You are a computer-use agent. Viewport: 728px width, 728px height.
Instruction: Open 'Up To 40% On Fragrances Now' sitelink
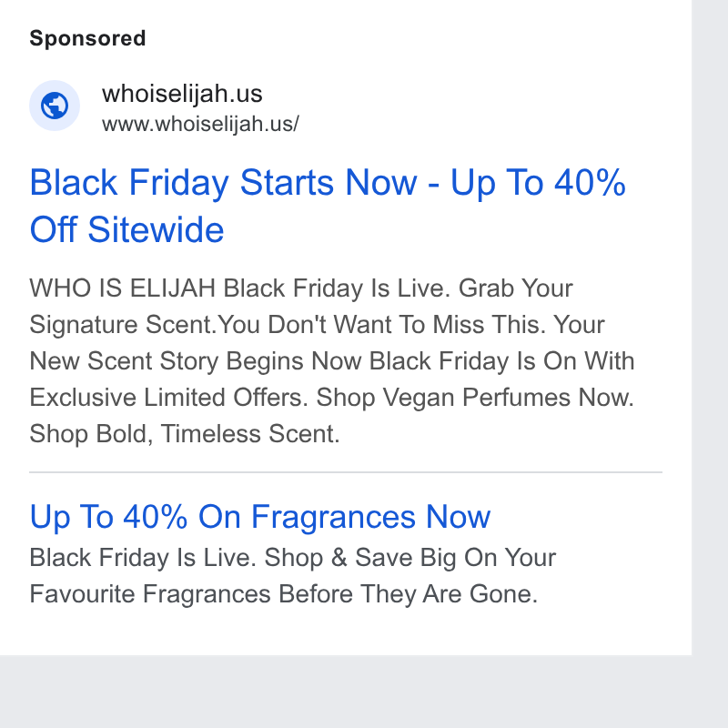pyautogui.click(x=260, y=517)
